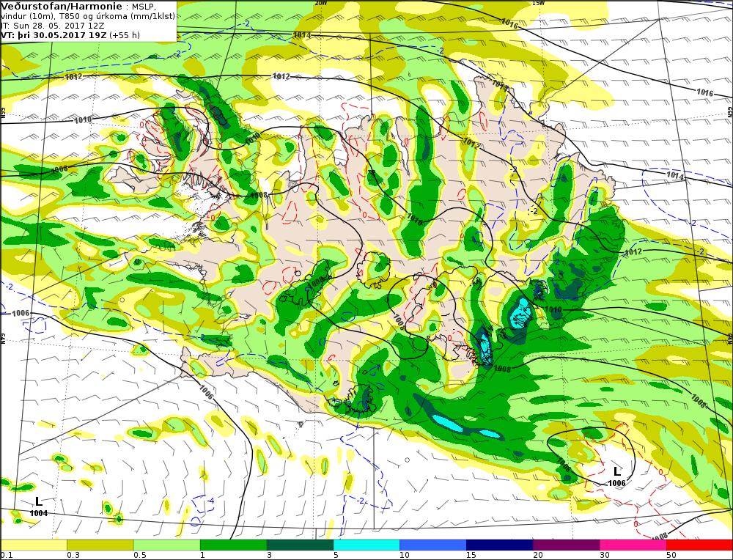Click the '(+55 h)' forecast offset text

point(125,35)
